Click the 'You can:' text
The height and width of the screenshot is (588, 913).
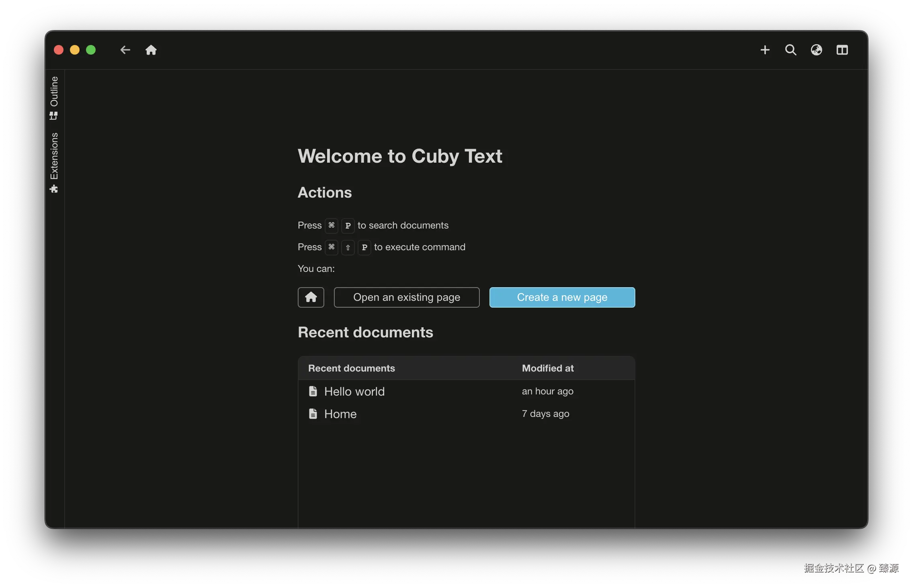[316, 269]
